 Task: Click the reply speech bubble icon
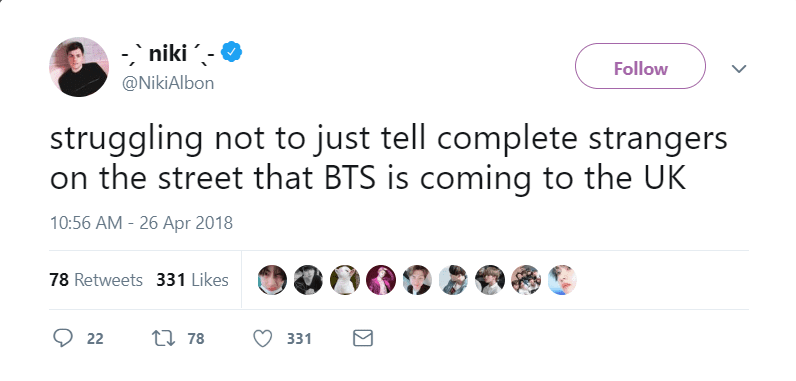[62, 338]
